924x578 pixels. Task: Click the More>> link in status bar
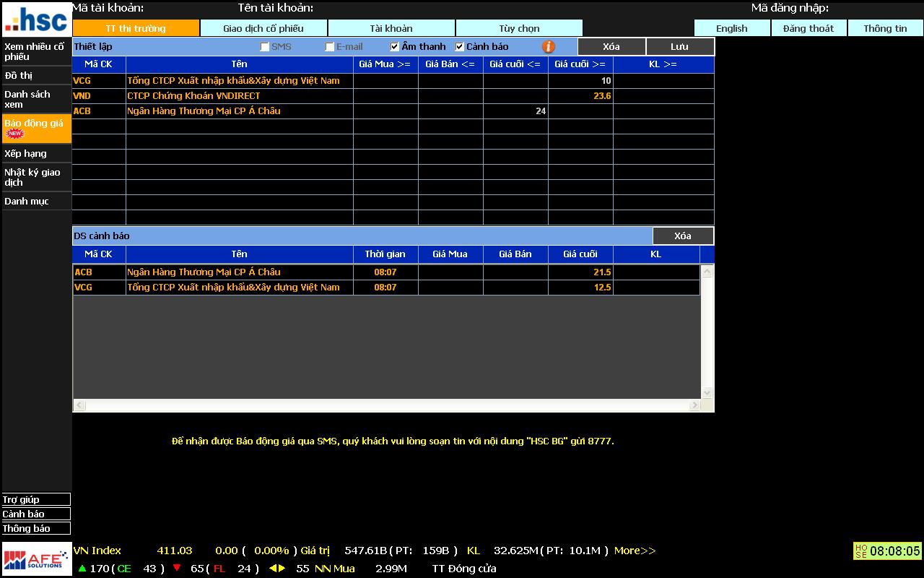click(635, 551)
